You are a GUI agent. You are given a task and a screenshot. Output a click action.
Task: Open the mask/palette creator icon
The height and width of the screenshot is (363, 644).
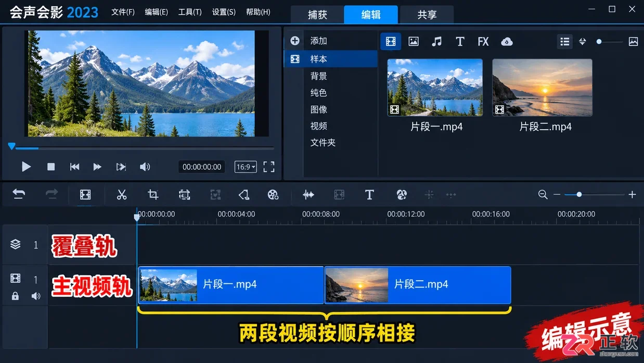coord(401,194)
